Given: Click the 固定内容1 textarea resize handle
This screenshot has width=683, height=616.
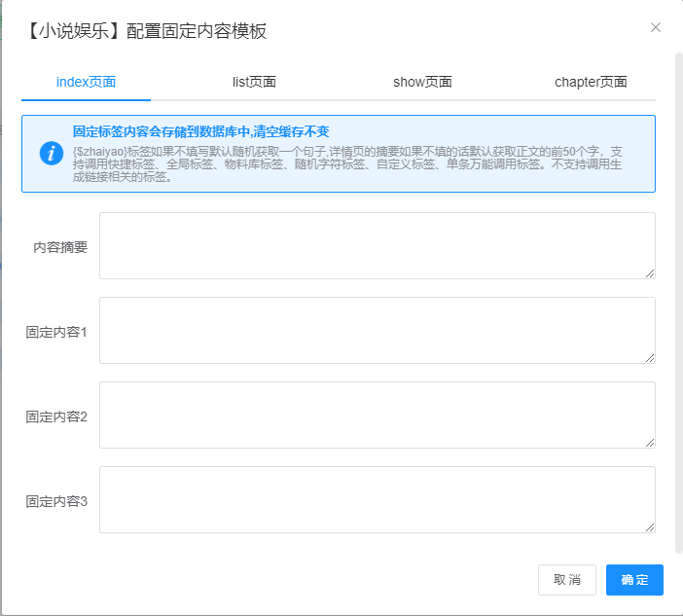Looking at the screenshot, I should (x=650, y=358).
